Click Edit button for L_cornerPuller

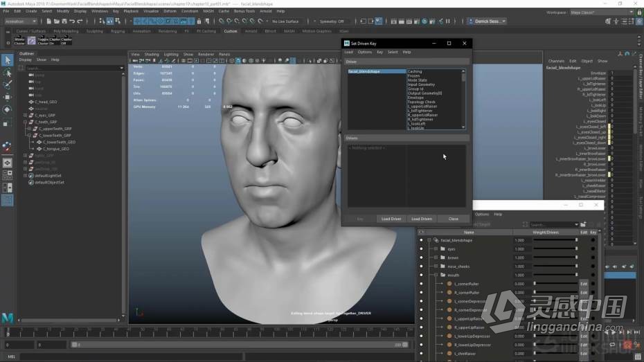click(584, 284)
